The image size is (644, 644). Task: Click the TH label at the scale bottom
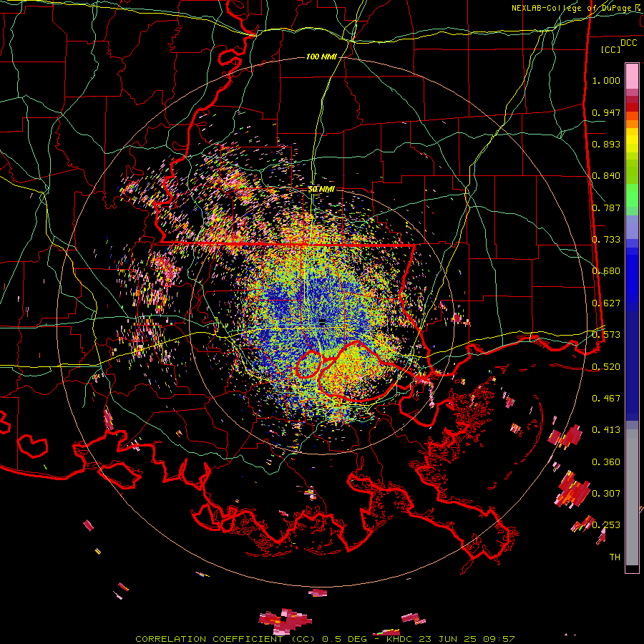tap(615, 557)
